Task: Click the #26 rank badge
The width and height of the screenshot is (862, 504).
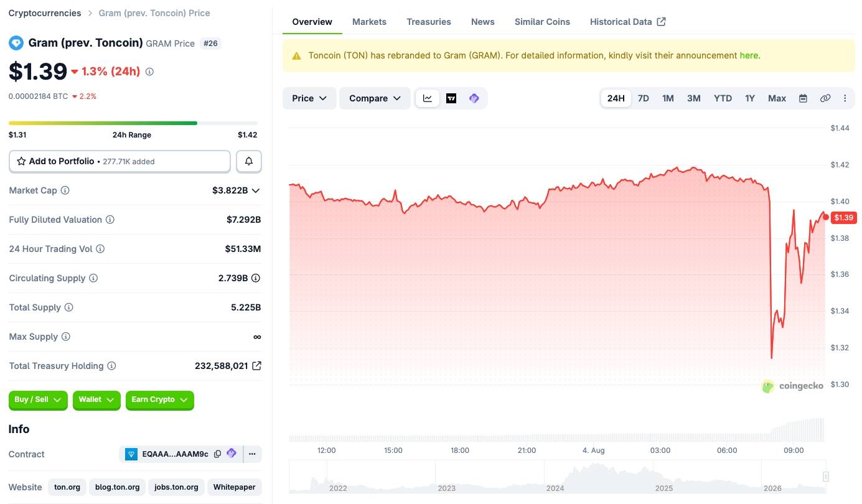Action: coord(211,44)
